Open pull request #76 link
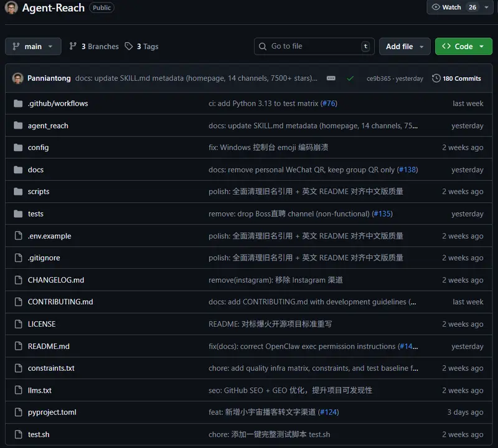 pos(329,103)
